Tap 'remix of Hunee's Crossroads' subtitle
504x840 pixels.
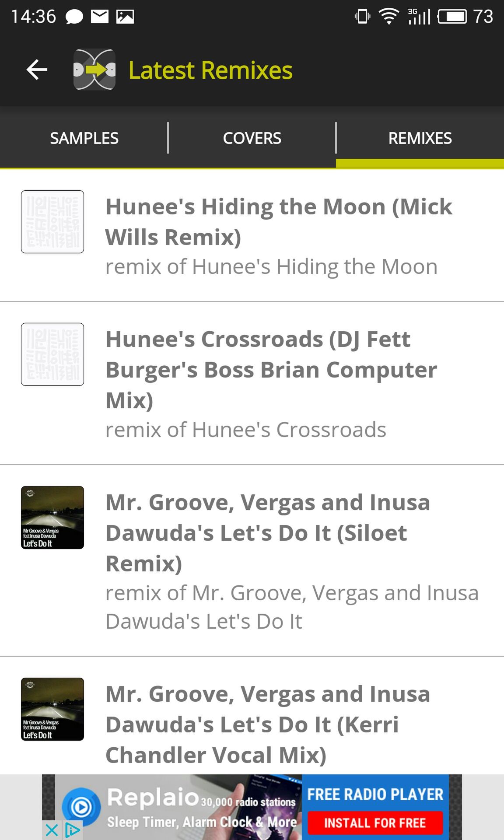246,430
